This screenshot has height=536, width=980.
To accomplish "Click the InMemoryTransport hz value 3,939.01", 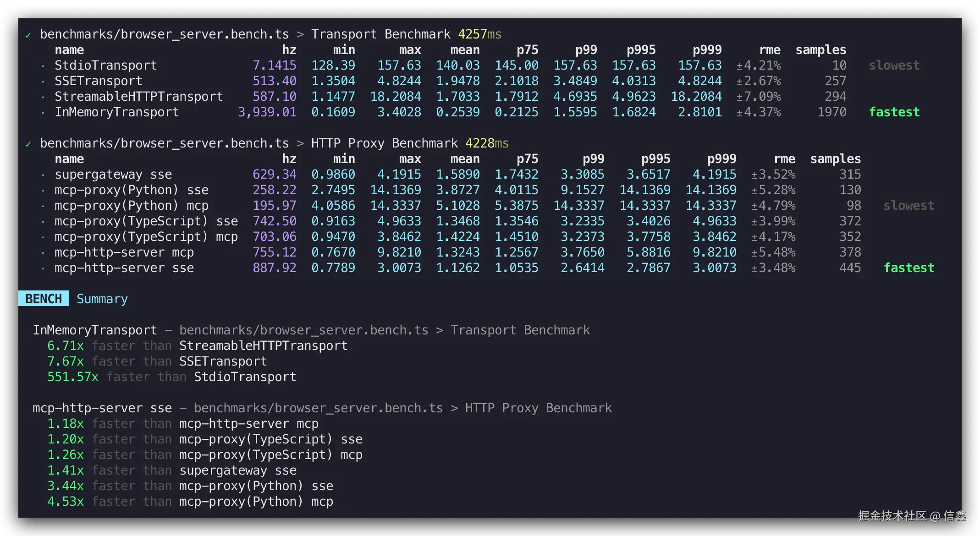I will pos(267,112).
